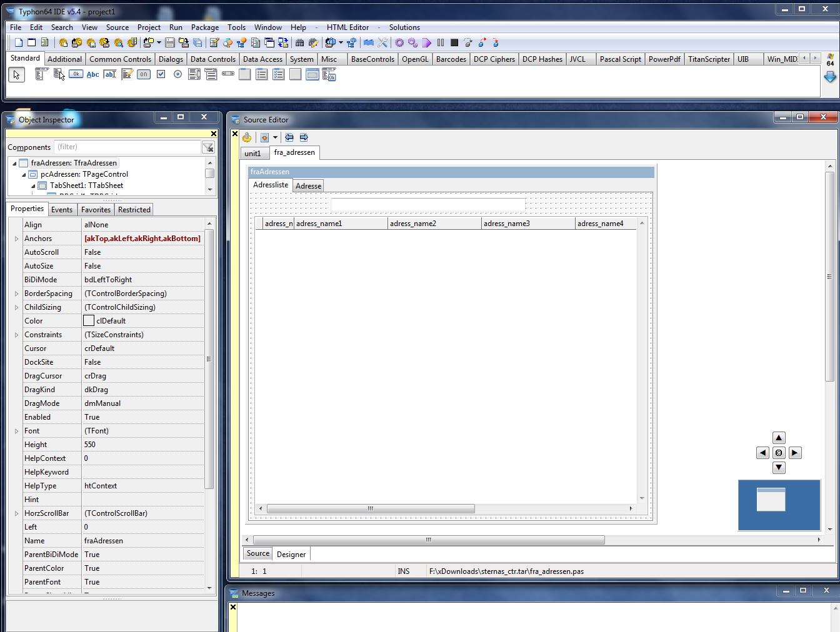The height and width of the screenshot is (632, 840).
Task: Switch to the Data Controls palette tab
Action: (212, 59)
